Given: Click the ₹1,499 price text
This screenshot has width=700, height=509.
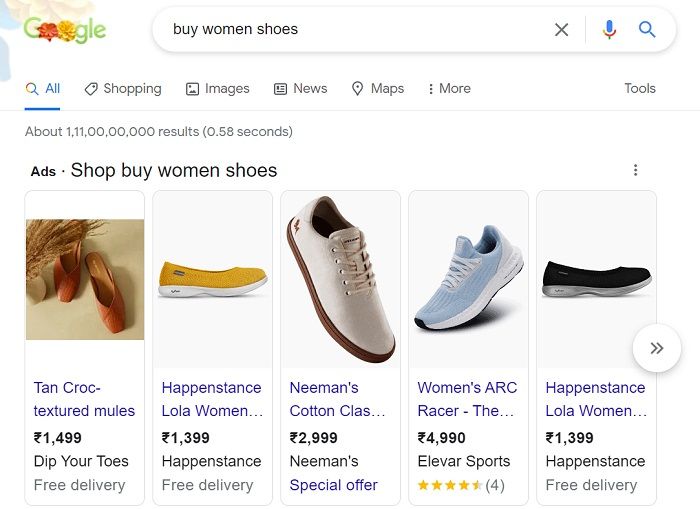Looking at the screenshot, I should [x=58, y=438].
